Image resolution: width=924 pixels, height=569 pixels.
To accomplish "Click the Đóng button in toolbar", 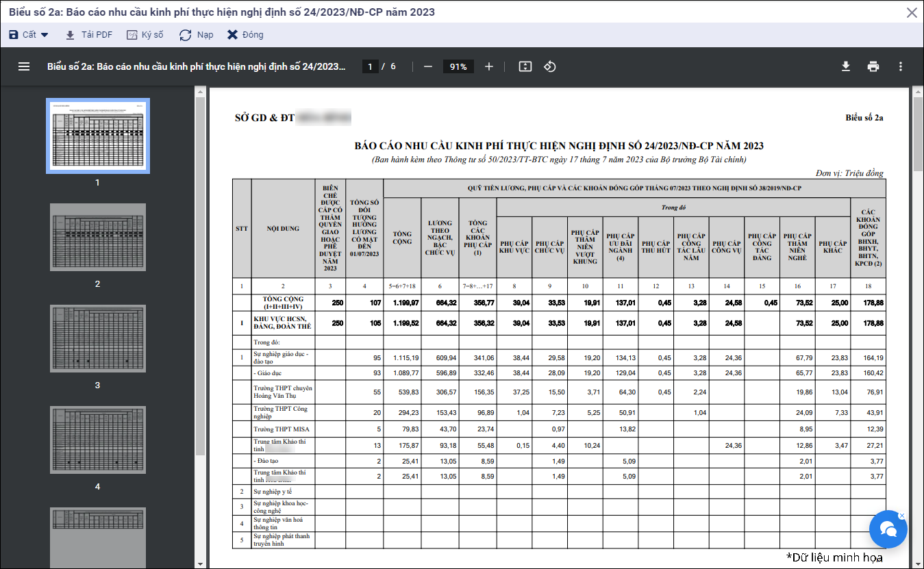I will pos(245,35).
